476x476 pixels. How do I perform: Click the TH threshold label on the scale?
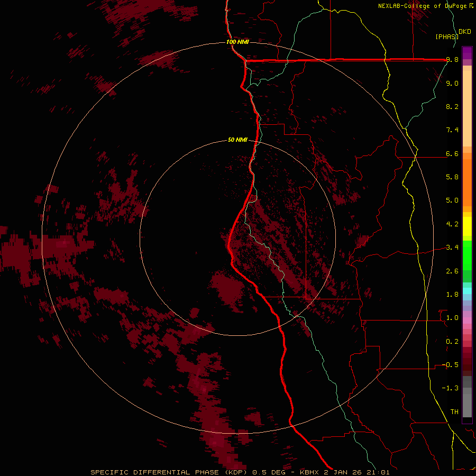454,412
